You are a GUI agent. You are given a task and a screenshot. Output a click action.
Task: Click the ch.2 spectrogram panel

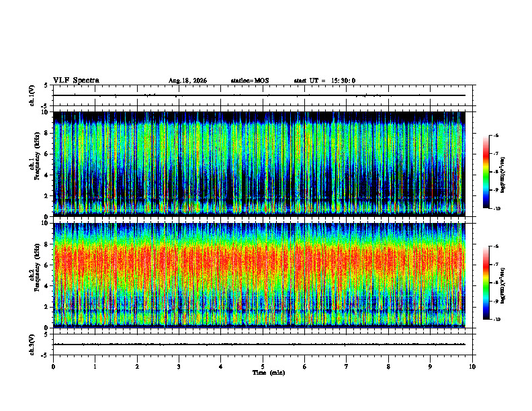point(259,275)
